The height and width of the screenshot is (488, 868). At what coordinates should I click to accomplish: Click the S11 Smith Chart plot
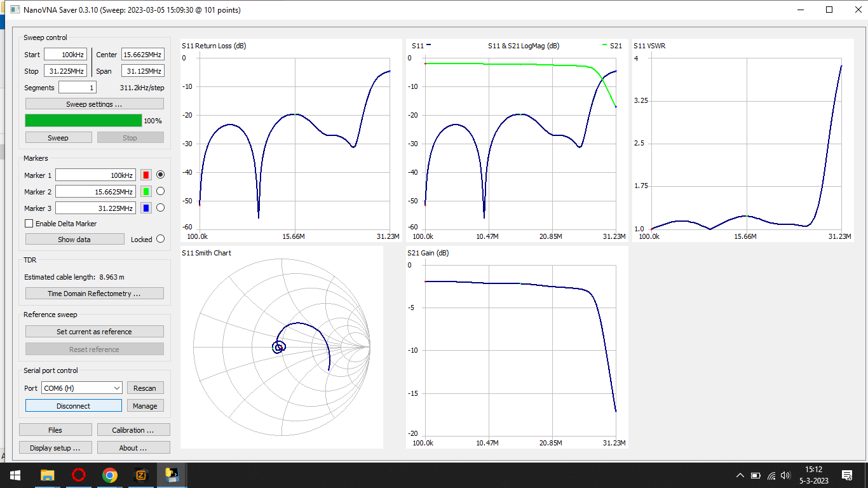point(281,348)
